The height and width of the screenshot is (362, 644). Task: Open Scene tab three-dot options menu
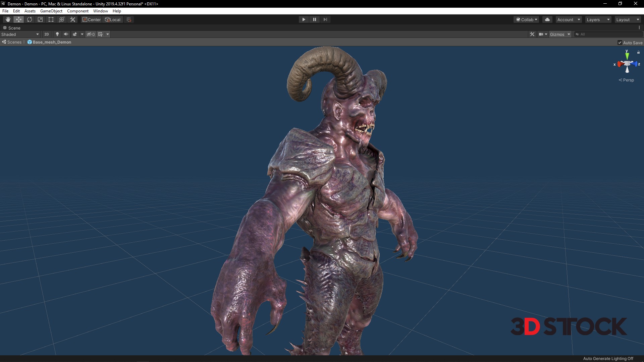[639, 28]
